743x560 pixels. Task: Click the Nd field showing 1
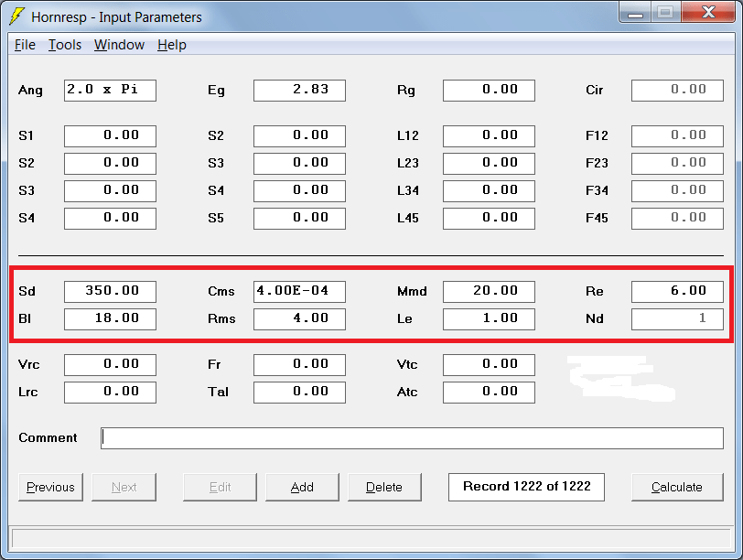[x=677, y=318]
